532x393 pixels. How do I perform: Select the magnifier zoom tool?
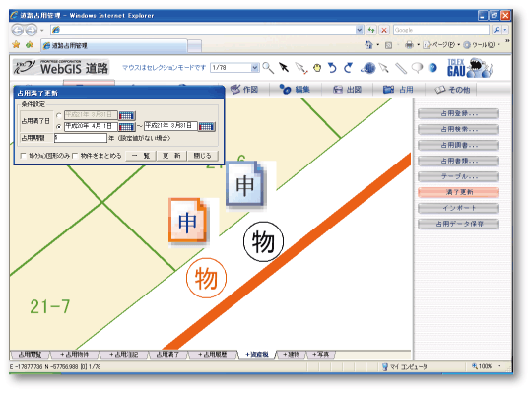click(x=268, y=68)
